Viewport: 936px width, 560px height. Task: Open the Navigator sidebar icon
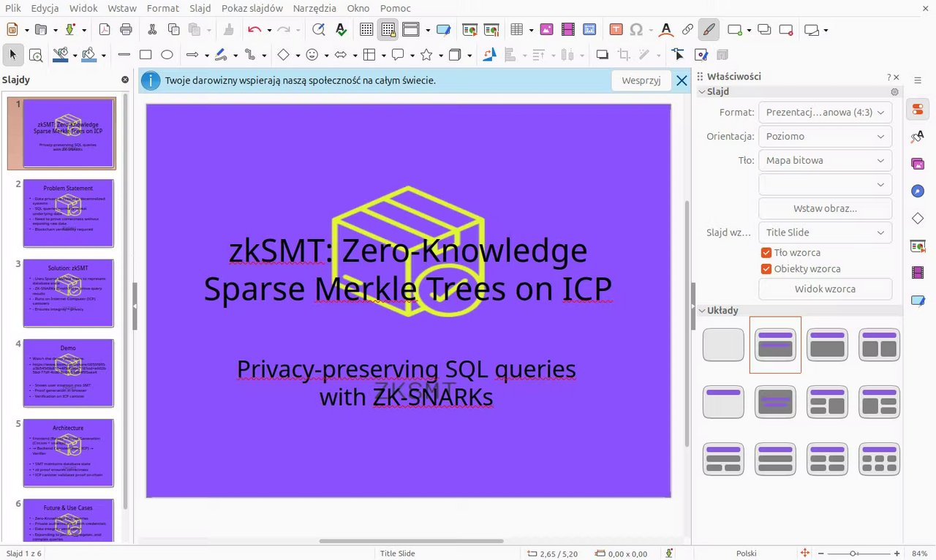(x=918, y=191)
